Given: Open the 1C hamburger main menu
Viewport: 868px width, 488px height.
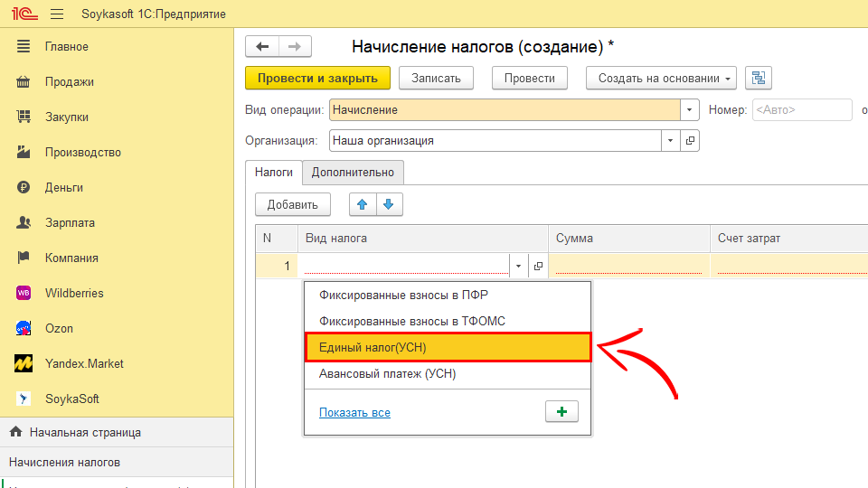Looking at the screenshot, I should click(57, 14).
